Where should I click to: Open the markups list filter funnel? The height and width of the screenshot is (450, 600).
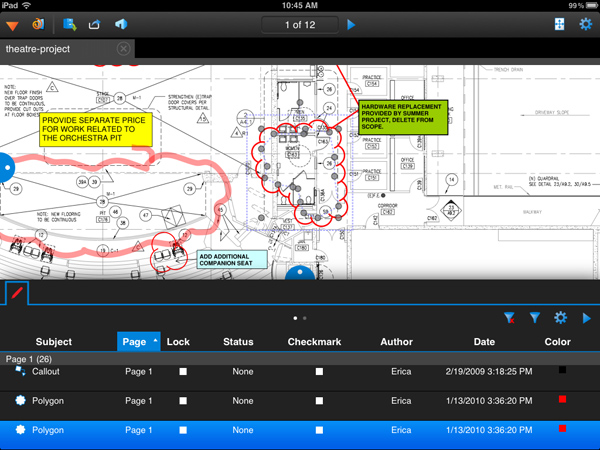pyautogui.click(x=535, y=318)
